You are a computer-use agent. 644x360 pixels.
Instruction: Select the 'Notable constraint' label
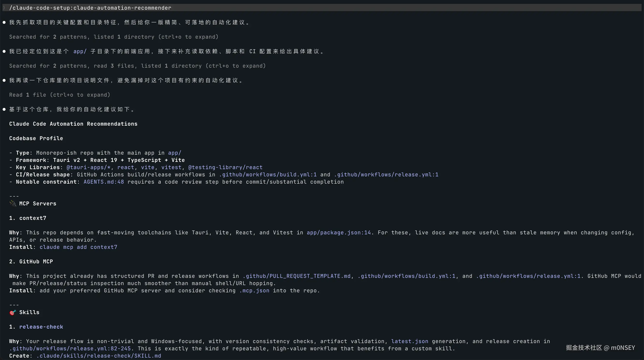[x=46, y=182]
